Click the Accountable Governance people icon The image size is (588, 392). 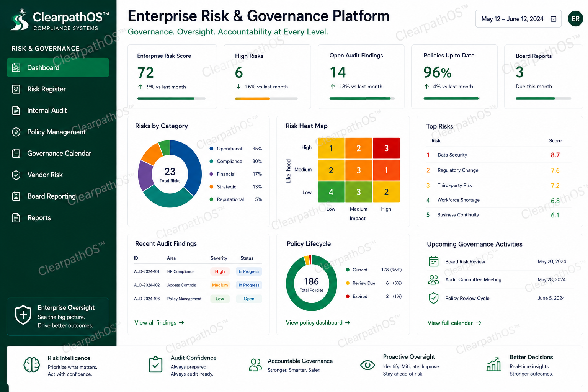pyautogui.click(x=255, y=365)
